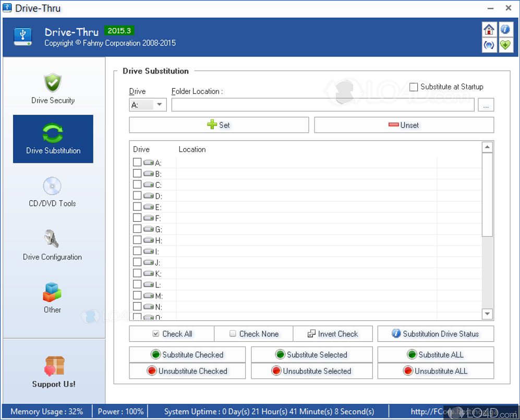Click the Substitution Drive Status button
The height and width of the screenshot is (420, 520).
click(436, 334)
